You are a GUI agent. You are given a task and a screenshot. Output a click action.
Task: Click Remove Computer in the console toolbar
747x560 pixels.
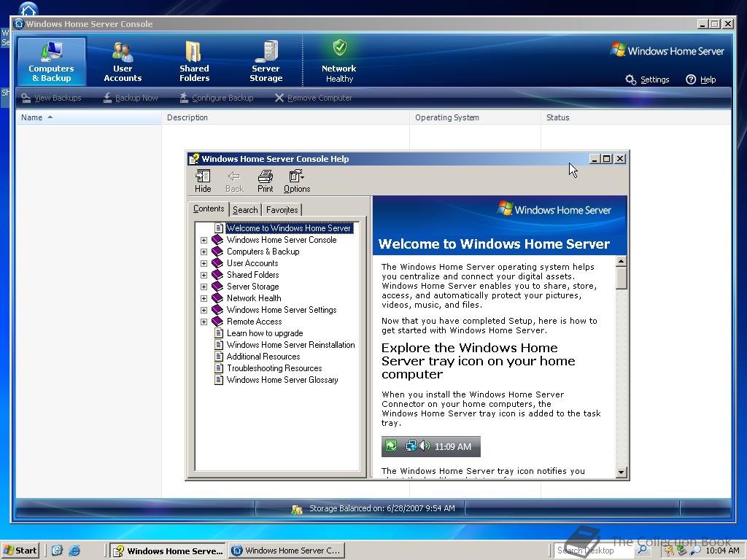coord(314,98)
